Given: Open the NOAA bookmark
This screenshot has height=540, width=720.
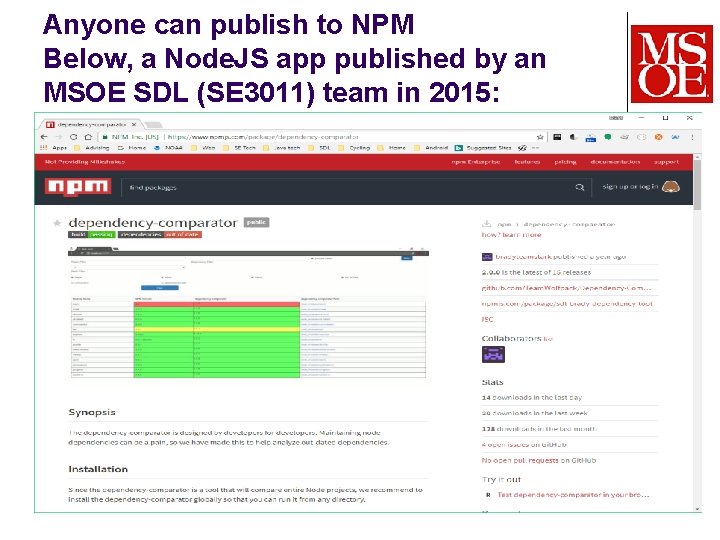Looking at the screenshot, I should [169, 148].
